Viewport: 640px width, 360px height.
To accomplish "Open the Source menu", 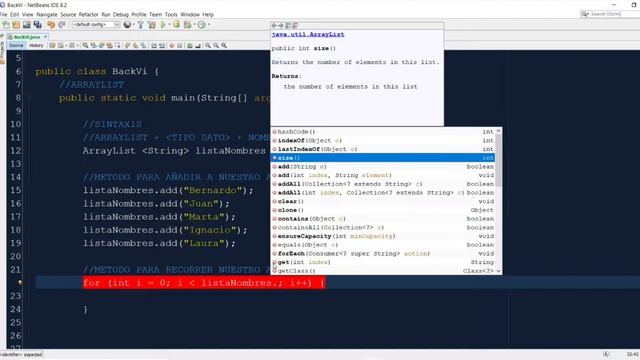I will (68, 14).
